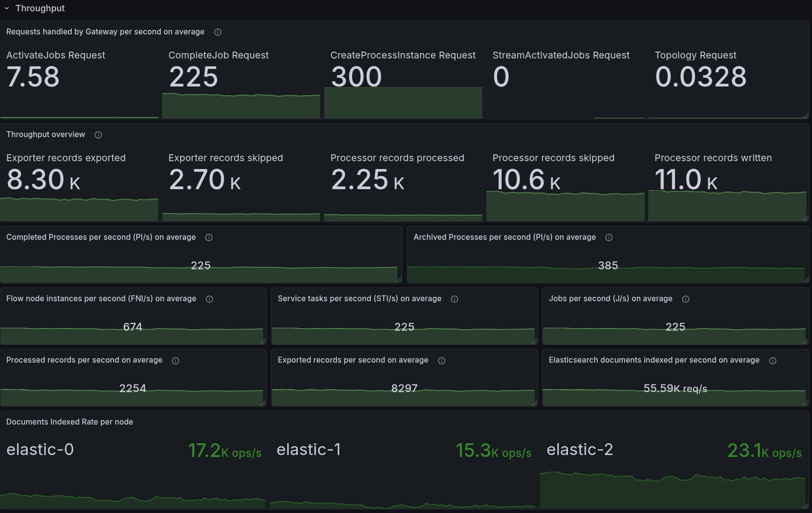Select the CreateProcessInstance Request stat value 300
The width and height of the screenshot is (812, 513).
click(357, 77)
